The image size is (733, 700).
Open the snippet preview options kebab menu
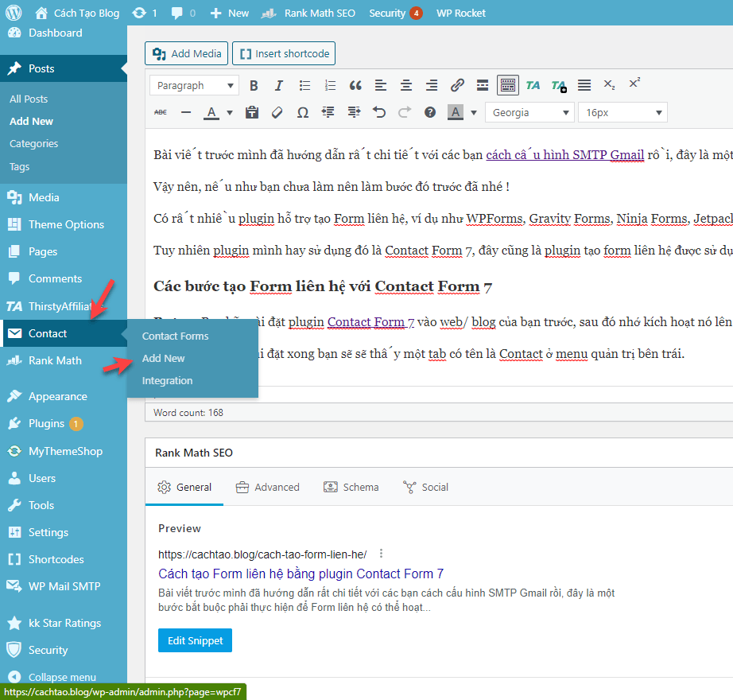tap(382, 554)
